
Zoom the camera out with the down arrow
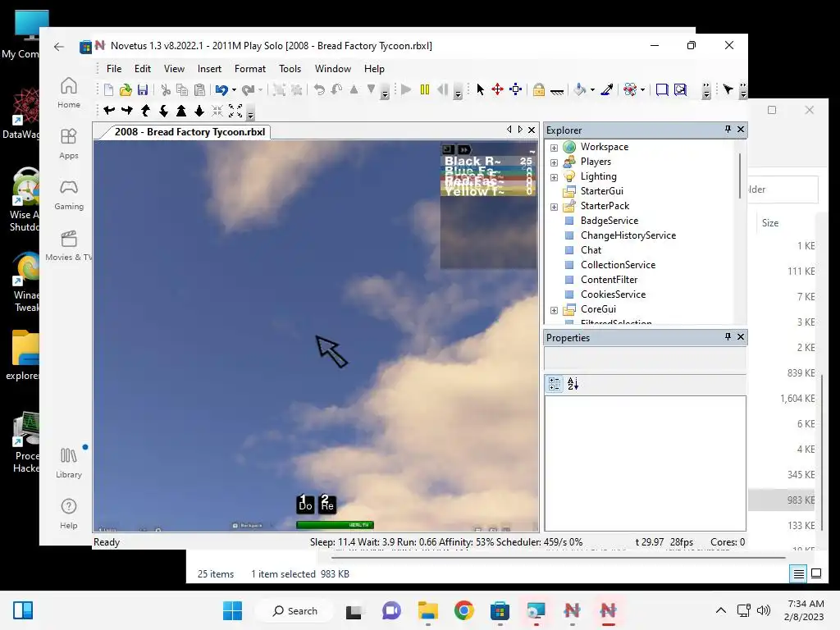point(199,111)
